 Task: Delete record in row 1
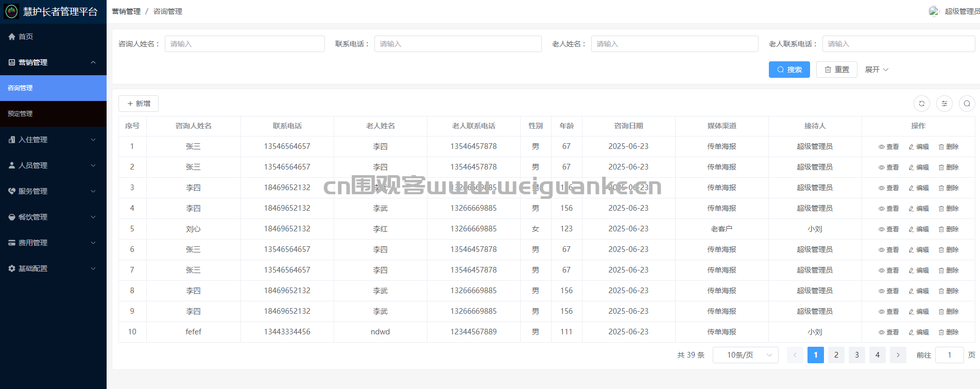949,147
